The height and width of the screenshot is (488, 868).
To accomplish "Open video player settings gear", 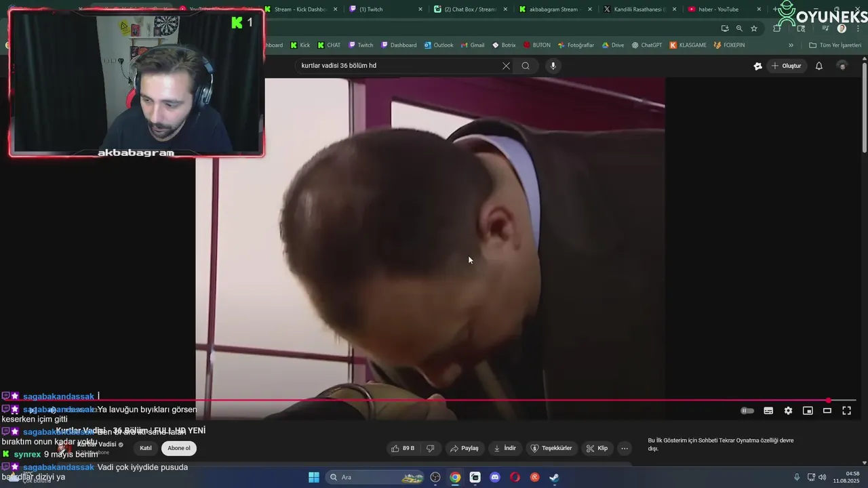I will (788, 411).
